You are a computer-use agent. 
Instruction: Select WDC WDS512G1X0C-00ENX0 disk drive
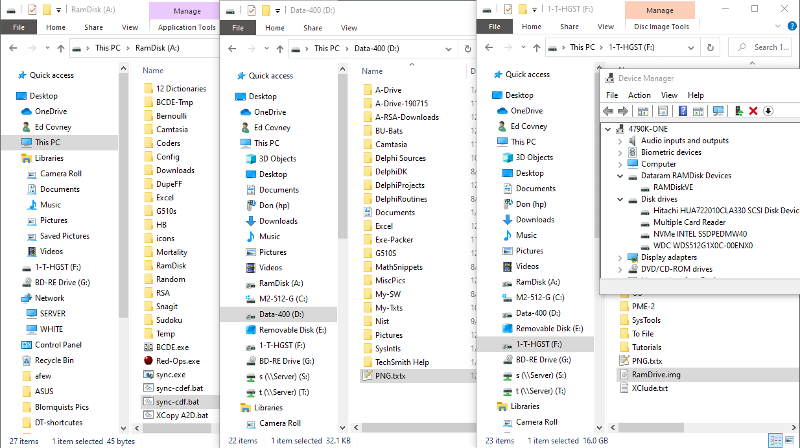point(703,245)
